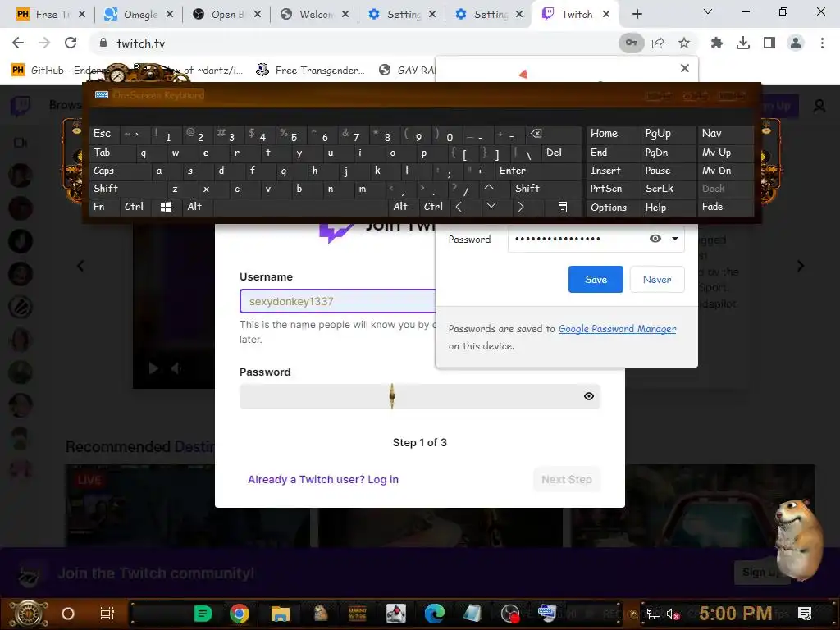
Task: Go back to the previous page
Action: tap(18, 43)
